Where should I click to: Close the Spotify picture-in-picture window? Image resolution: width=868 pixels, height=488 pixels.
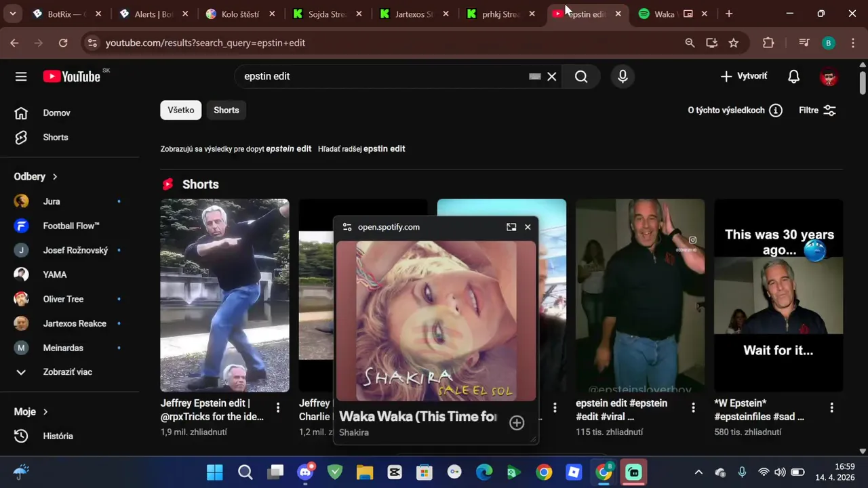pos(528,227)
